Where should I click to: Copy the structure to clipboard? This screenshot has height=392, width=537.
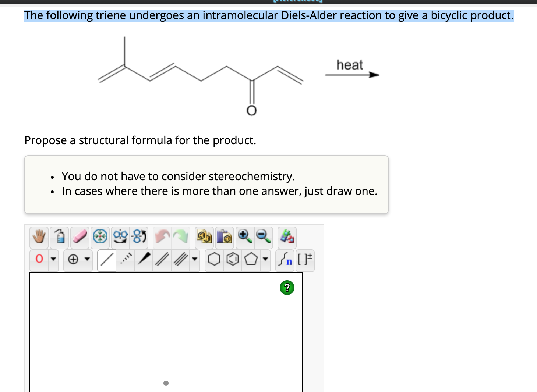click(205, 237)
